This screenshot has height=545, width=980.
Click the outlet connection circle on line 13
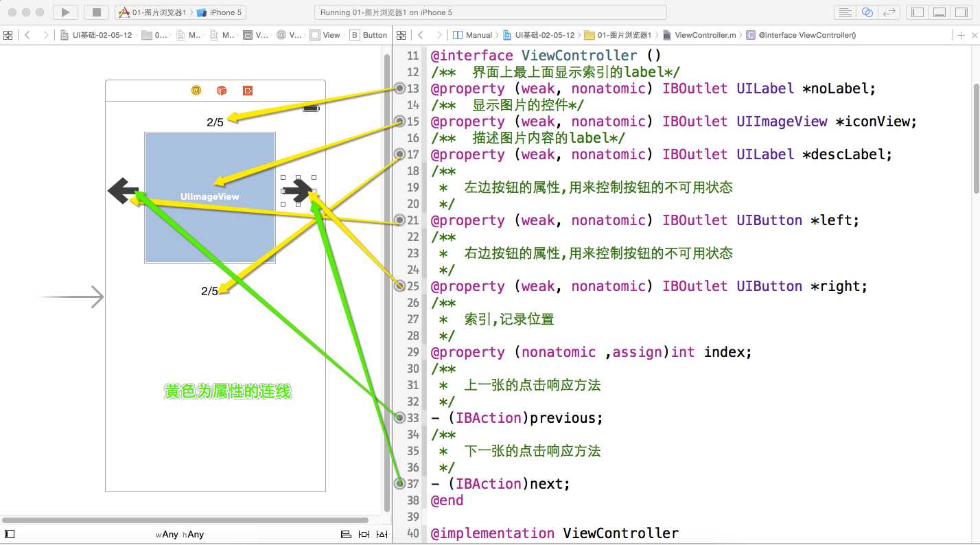click(x=401, y=89)
